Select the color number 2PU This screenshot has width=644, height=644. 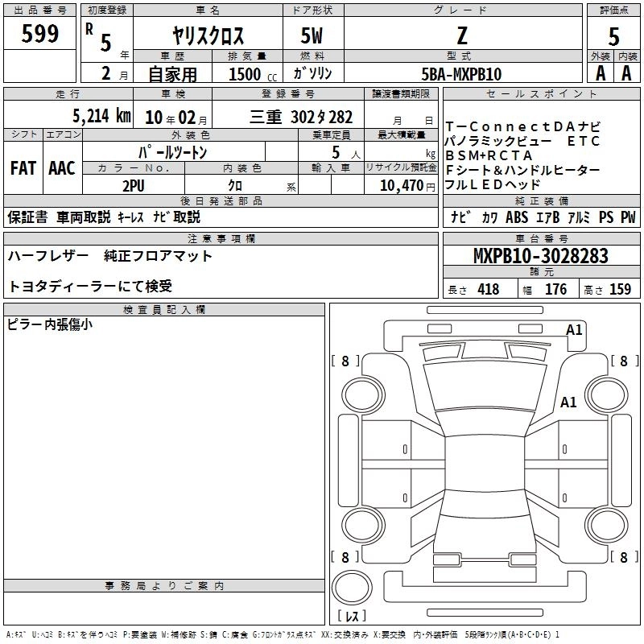(134, 184)
